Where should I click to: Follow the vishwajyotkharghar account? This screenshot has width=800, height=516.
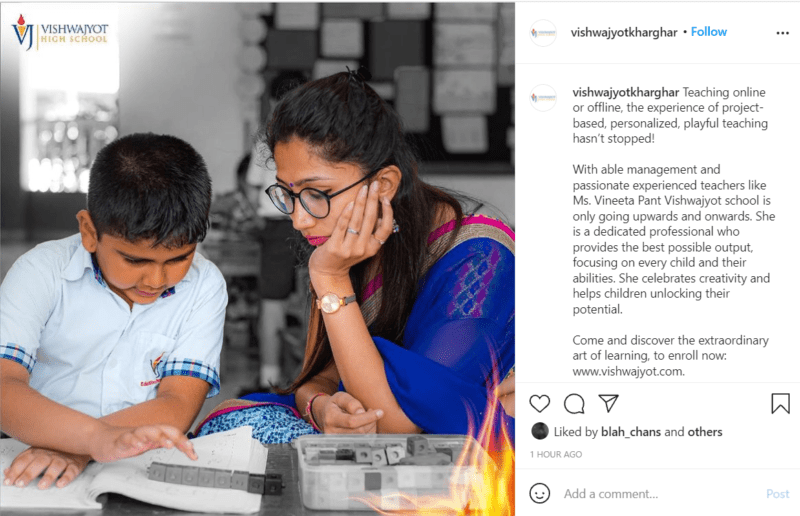point(709,32)
